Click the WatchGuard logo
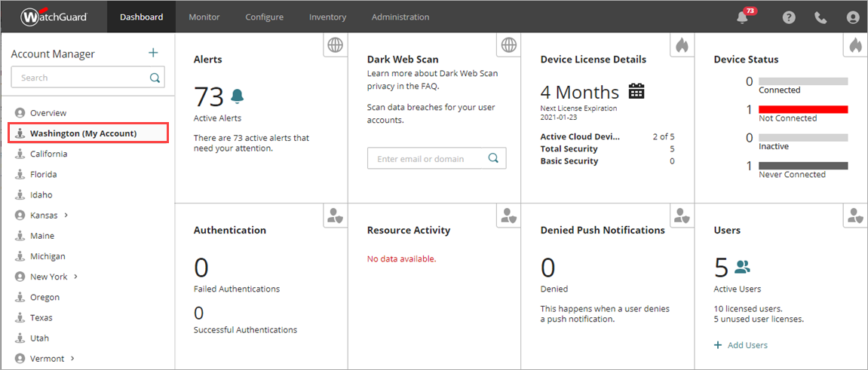The height and width of the screenshot is (370, 868). click(x=54, y=17)
